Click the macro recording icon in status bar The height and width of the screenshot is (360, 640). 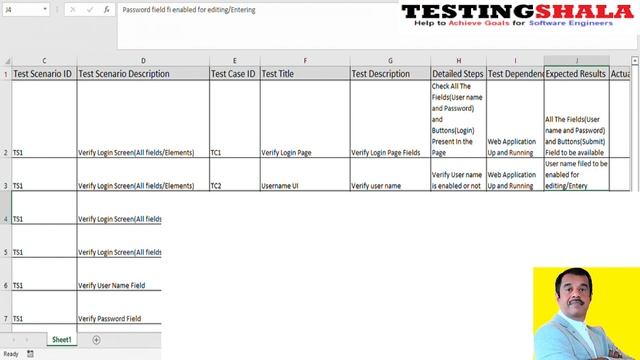coord(31,354)
